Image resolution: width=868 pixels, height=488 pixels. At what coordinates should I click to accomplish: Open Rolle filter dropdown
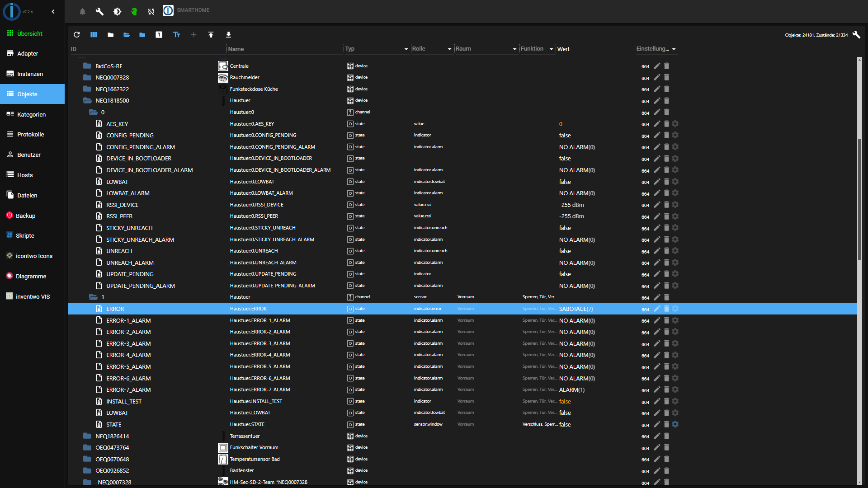pos(449,49)
